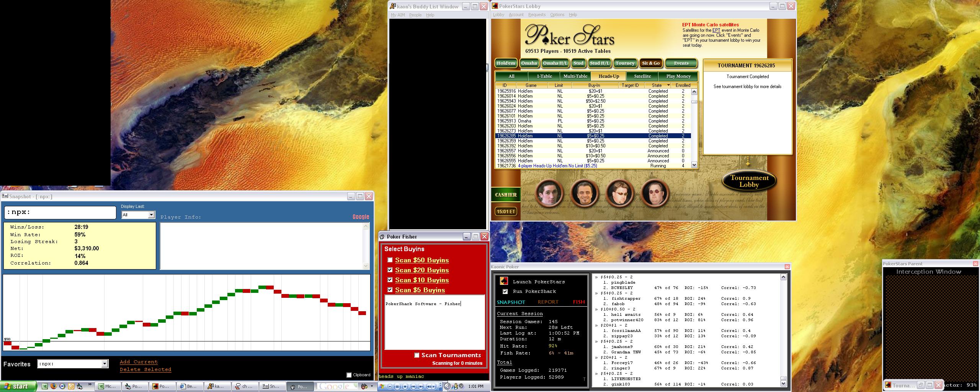980x392 pixels.
Task: Click the Launch PokerStars spade icon
Action: click(x=504, y=281)
